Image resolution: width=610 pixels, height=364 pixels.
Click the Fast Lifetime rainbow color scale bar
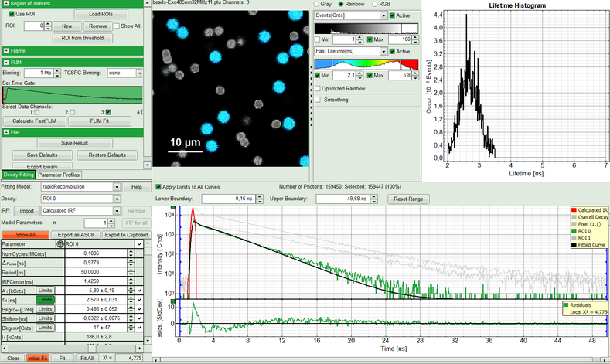pyautogui.click(x=366, y=63)
